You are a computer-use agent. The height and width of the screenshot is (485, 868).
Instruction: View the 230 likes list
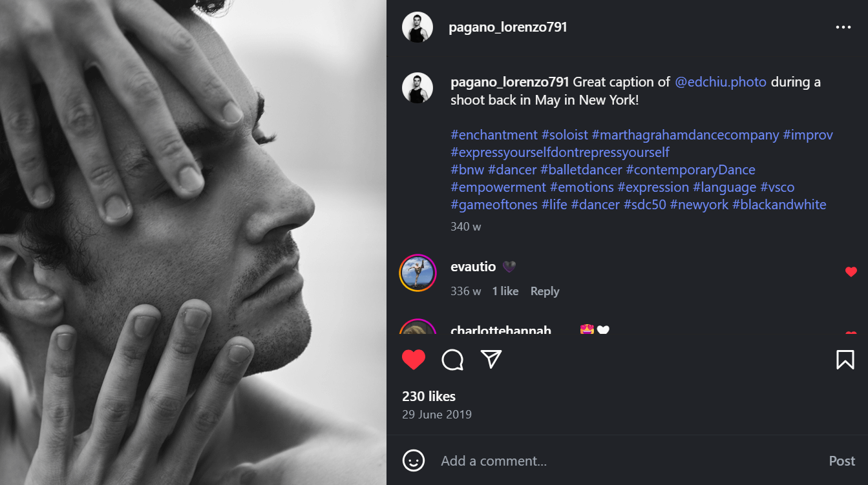(429, 397)
